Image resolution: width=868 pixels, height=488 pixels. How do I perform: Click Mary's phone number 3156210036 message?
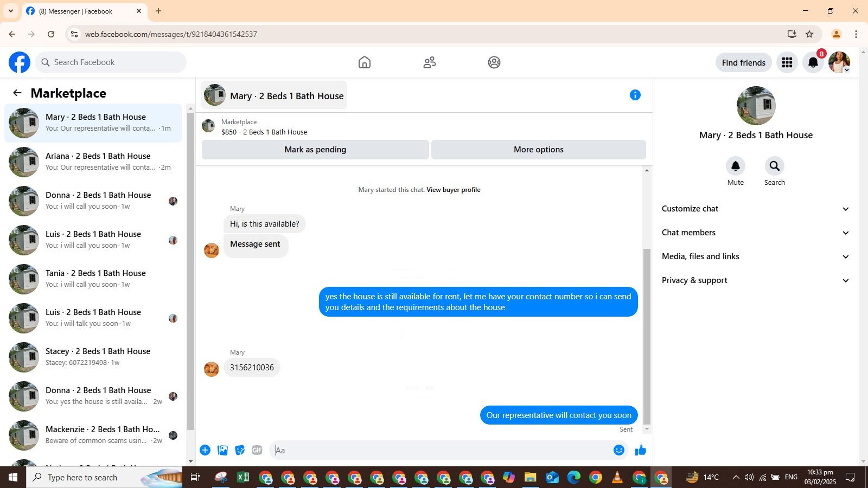252,368
